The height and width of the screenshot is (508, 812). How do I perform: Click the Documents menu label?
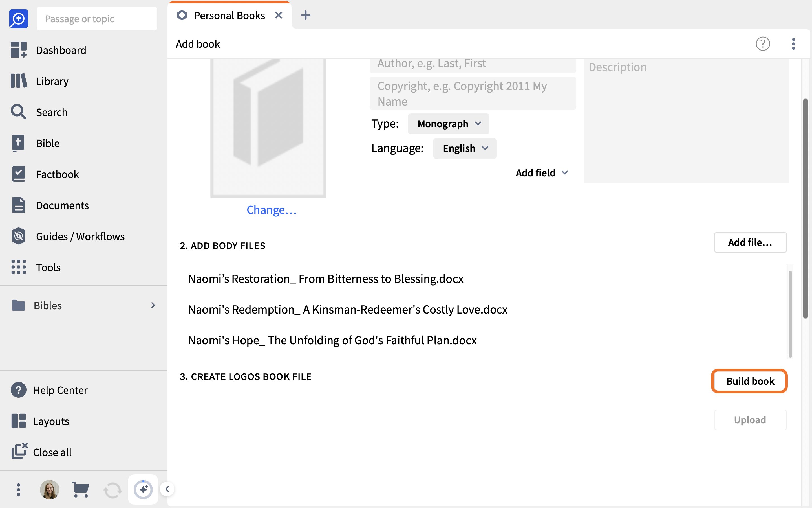click(62, 205)
